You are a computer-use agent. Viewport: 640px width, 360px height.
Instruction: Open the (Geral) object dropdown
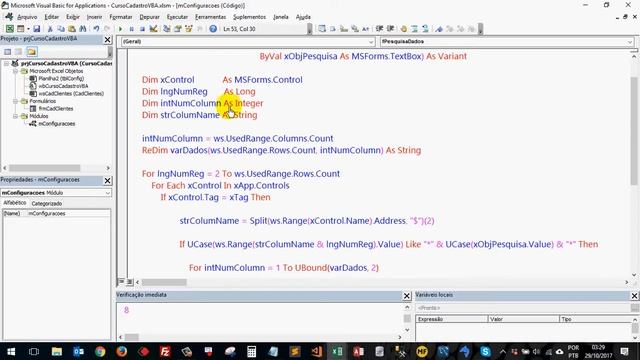pyautogui.click(x=371, y=42)
